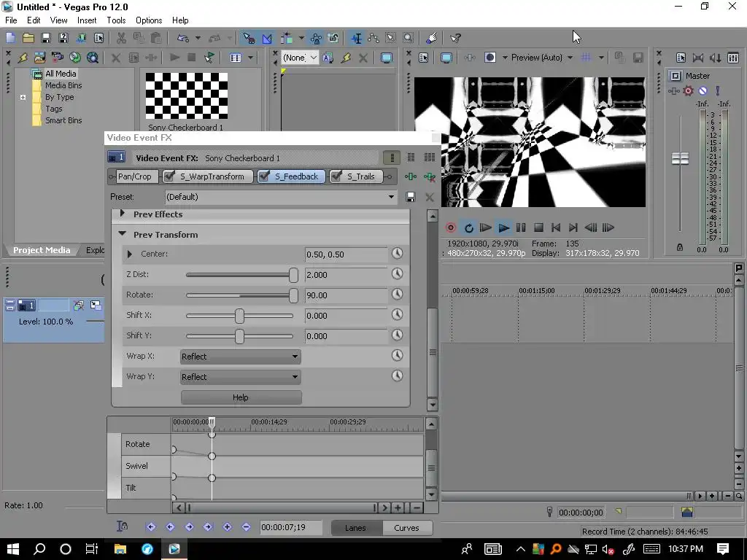Select the Zoom magnifier tool icon

click(409, 38)
